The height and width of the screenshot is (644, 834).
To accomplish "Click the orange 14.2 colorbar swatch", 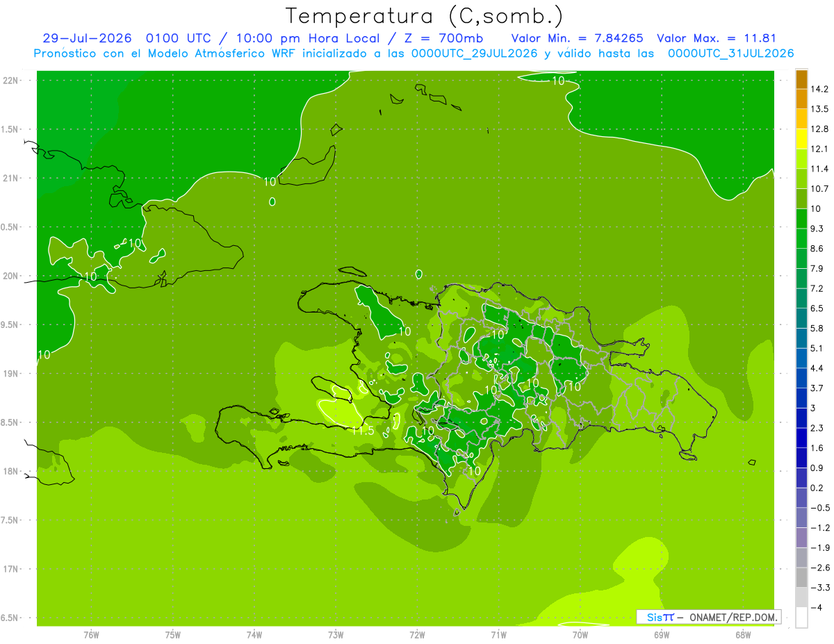I will (801, 79).
